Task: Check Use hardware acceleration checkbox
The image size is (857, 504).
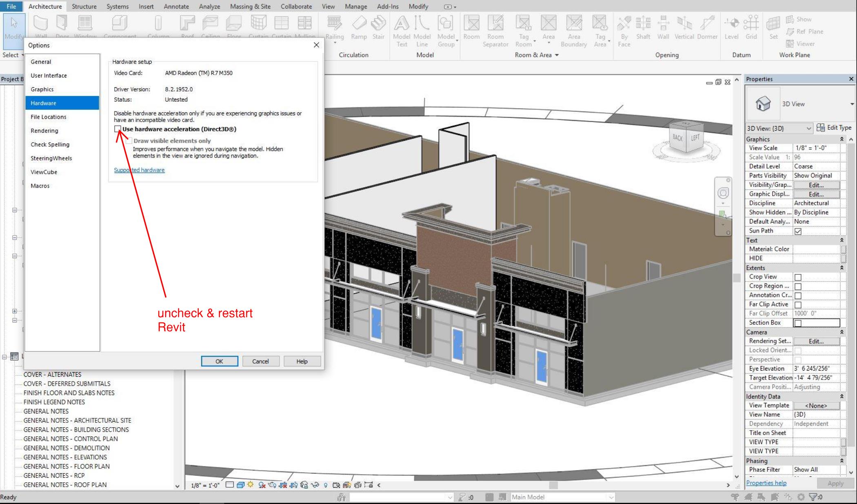Action: (x=118, y=129)
